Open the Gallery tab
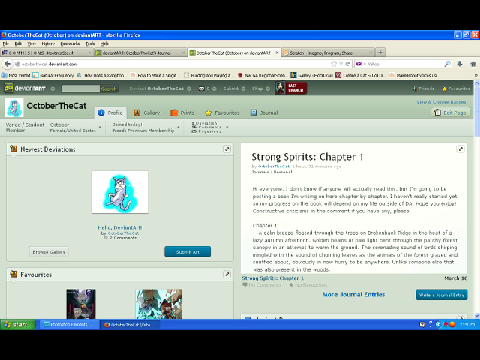Image resolution: width=480 pixels, height=360 pixels. click(x=147, y=113)
